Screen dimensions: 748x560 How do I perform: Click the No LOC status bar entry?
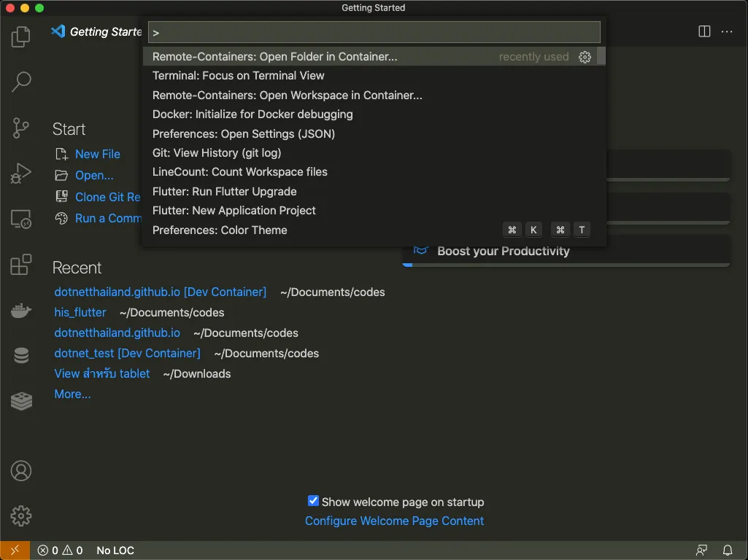(x=115, y=550)
